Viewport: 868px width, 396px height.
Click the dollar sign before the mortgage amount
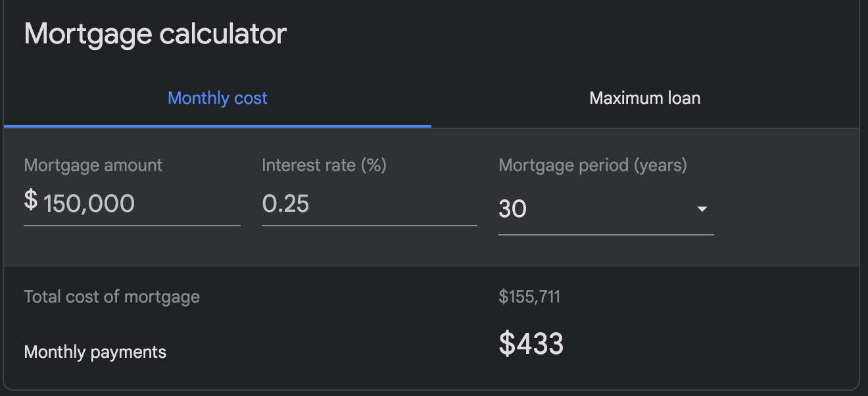(30, 201)
